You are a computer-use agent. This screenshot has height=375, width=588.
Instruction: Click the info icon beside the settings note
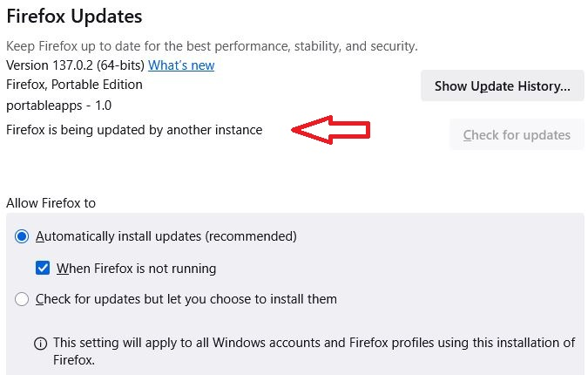pos(40,344)
